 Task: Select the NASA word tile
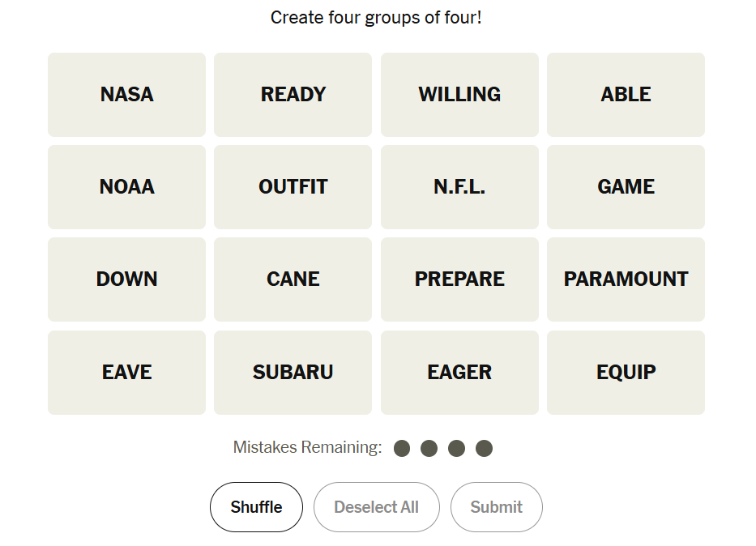[126, 94]
